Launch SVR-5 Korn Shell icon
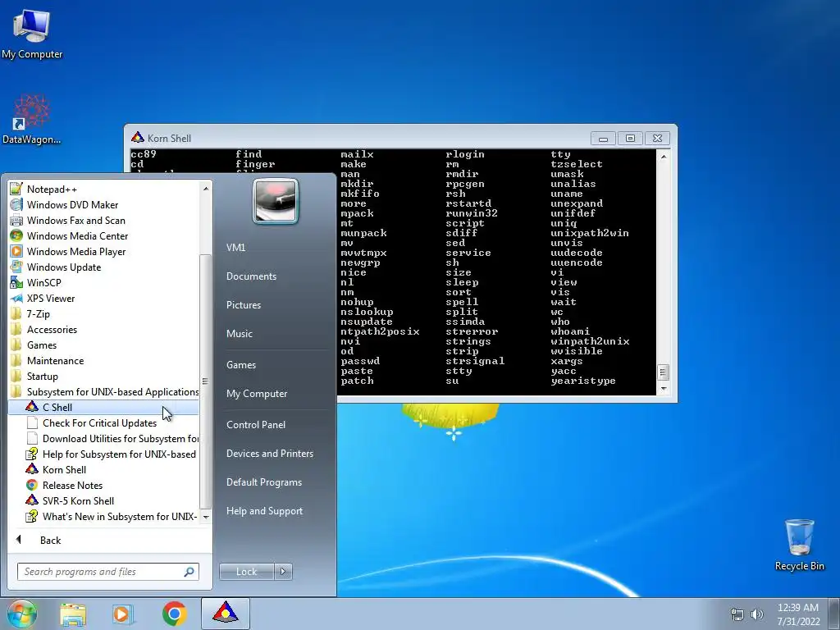 (32, 500)
